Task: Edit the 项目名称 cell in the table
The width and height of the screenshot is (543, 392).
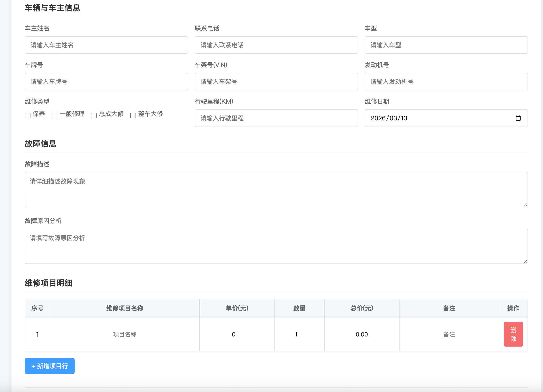Action: point(124,334)
